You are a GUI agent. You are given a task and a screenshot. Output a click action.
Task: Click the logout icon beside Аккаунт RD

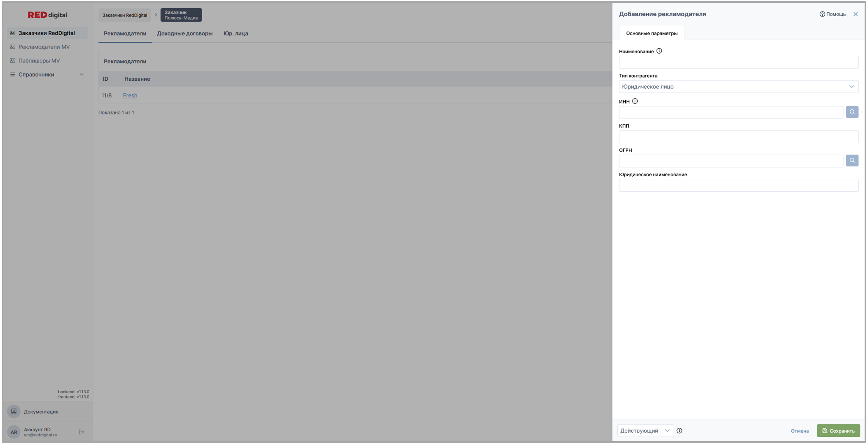click(81, 432)
